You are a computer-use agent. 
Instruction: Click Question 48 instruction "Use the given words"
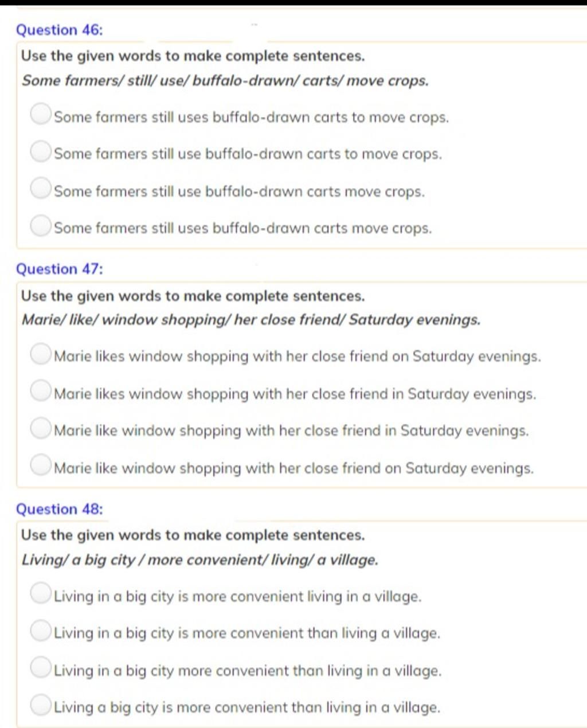point(193,535)
